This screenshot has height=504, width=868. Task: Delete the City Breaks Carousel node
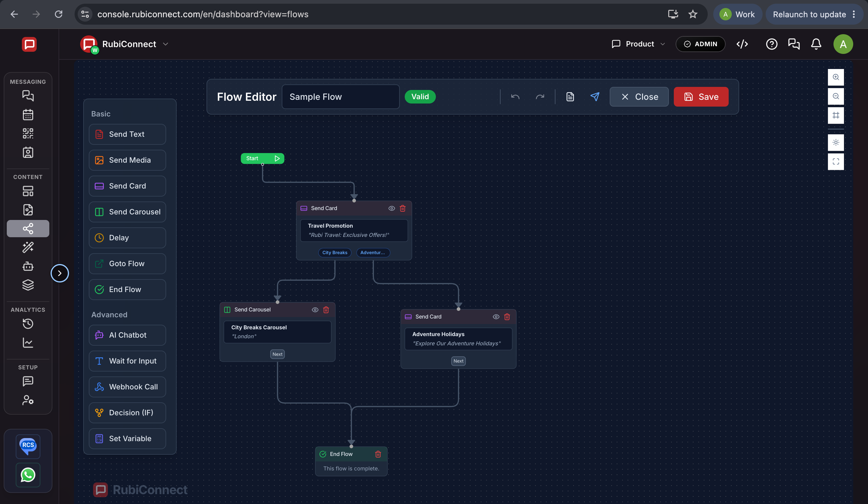[x=326, y=310]
